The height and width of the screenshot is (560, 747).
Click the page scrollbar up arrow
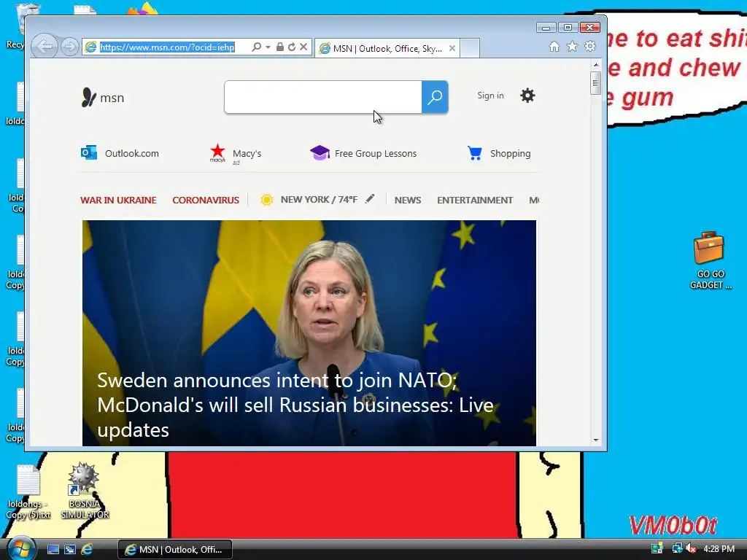(x=595, y=64)
